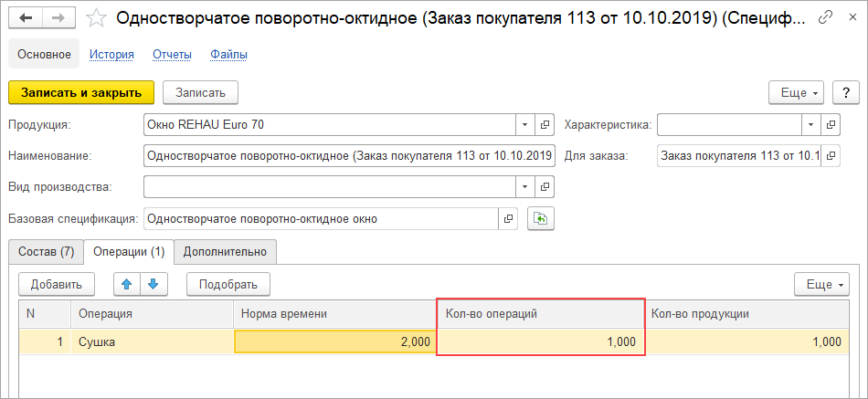Open help with the question mark button
The height and width of the screenshot is (399, 868).
(847, 92)
